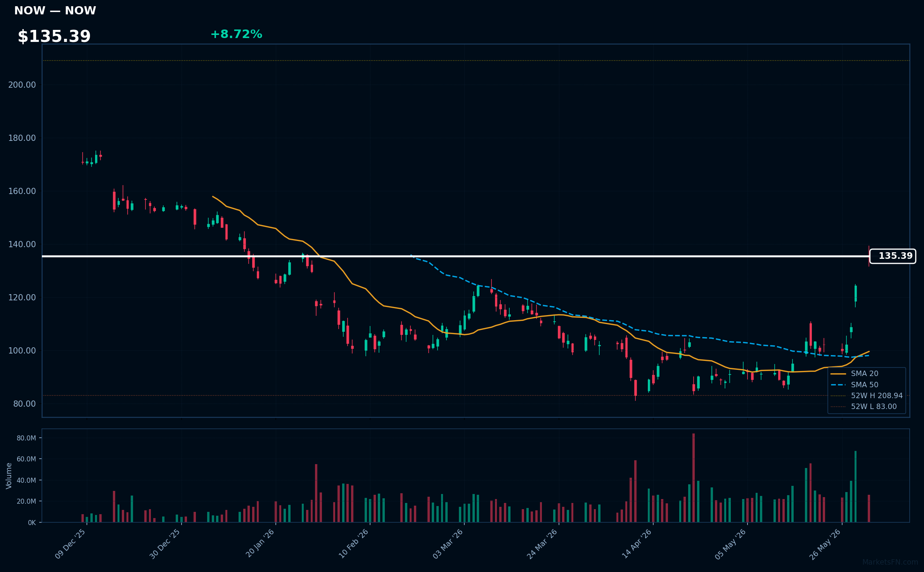924x572 pixels.
Task: Click the 10 Feb '26 date label
Action: click(354, 544)
